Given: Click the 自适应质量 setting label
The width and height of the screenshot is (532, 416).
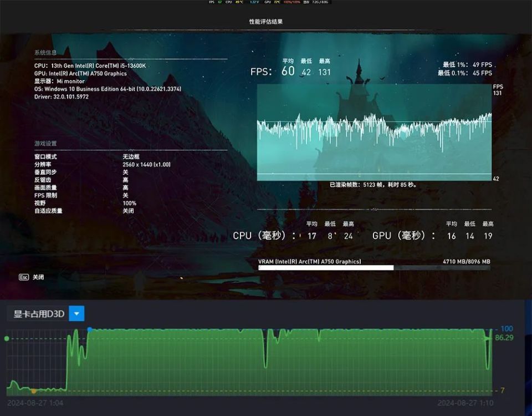Looking at the screenshot, I should tap(48, 211).
